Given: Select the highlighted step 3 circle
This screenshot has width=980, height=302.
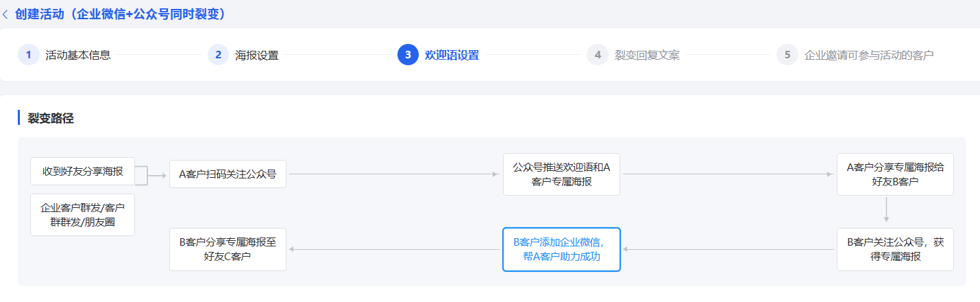Looking at the screenshot, I should [x=408, y=55].
